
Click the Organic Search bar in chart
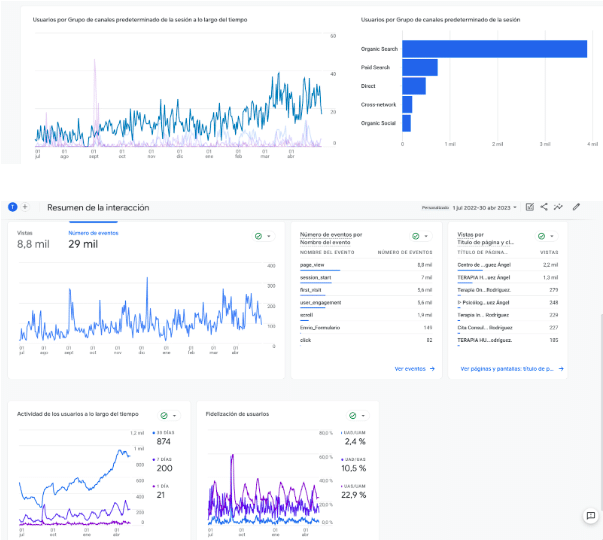493,49
